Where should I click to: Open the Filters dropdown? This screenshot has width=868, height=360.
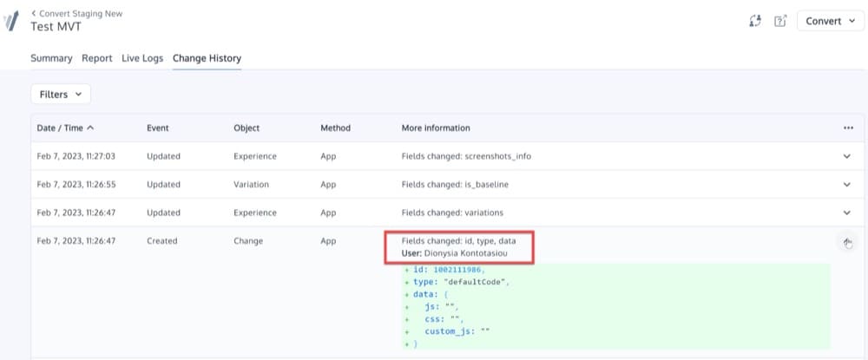(61, 94)
